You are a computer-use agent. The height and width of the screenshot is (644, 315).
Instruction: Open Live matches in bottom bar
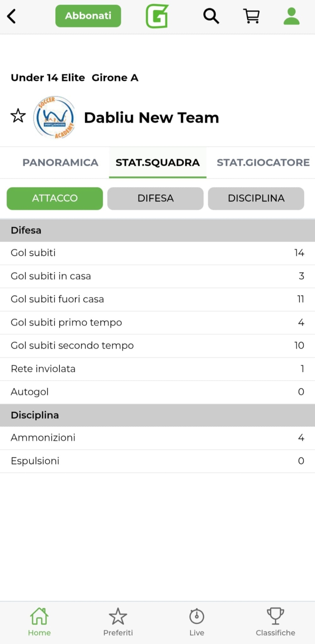(x=196, y=622)
